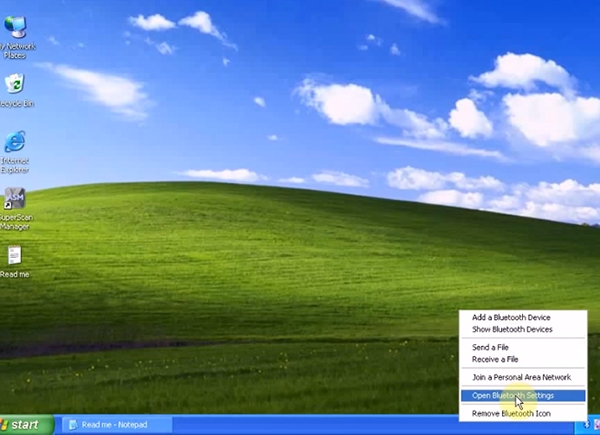The image size is (600, 435).
Task: Select Show Bluetooth Devices
Action: [523, 329]
